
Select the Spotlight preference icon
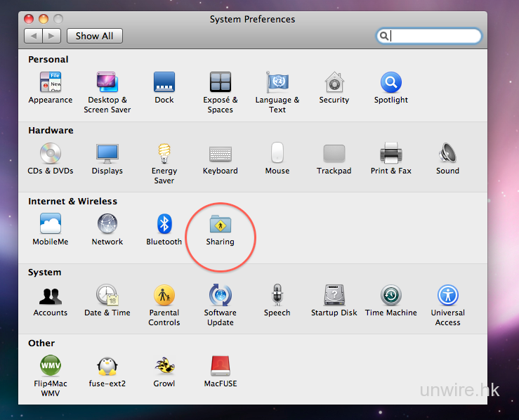(390, 83)
